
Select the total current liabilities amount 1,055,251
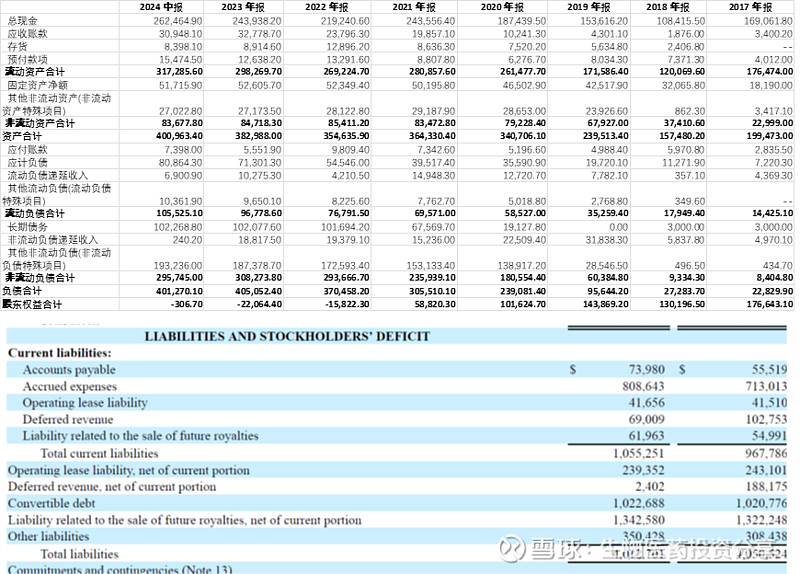point(639,453)
